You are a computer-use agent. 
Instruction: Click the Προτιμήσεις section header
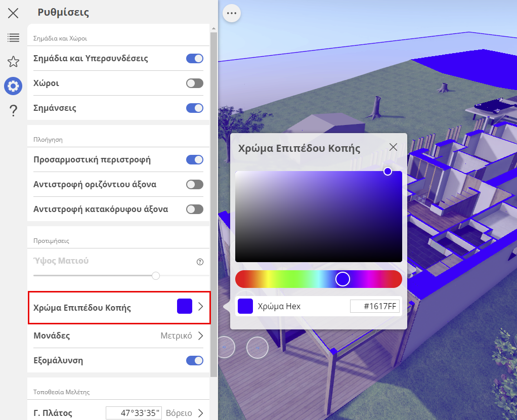51,241
